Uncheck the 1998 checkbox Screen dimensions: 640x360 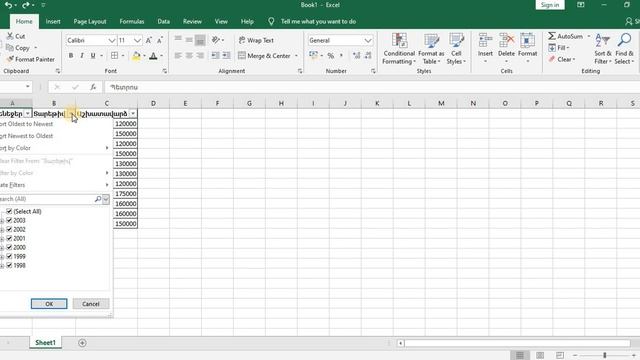[x=9, y=265]
